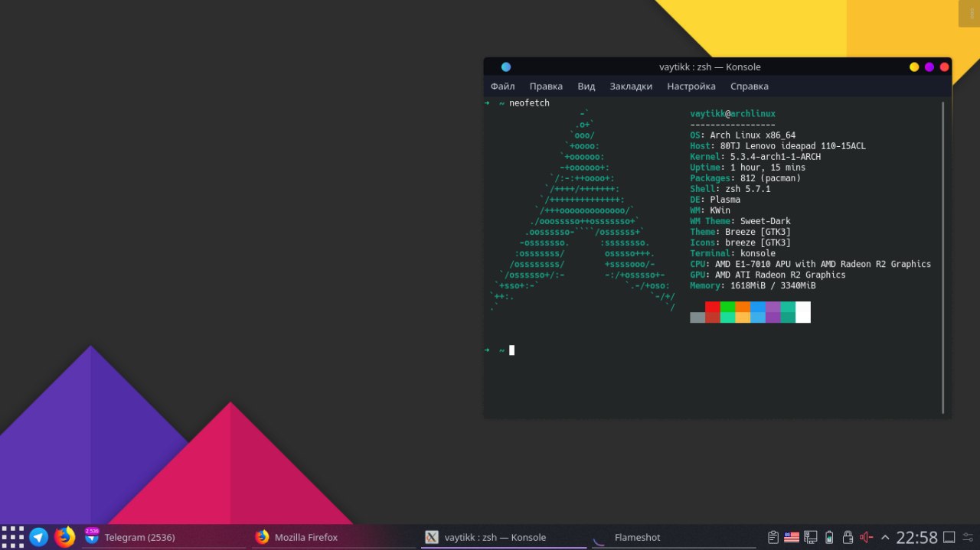The width and height of the screenshot is (980, 550).
Task: Open the clipboard tray icon
Action: point(773,537)
